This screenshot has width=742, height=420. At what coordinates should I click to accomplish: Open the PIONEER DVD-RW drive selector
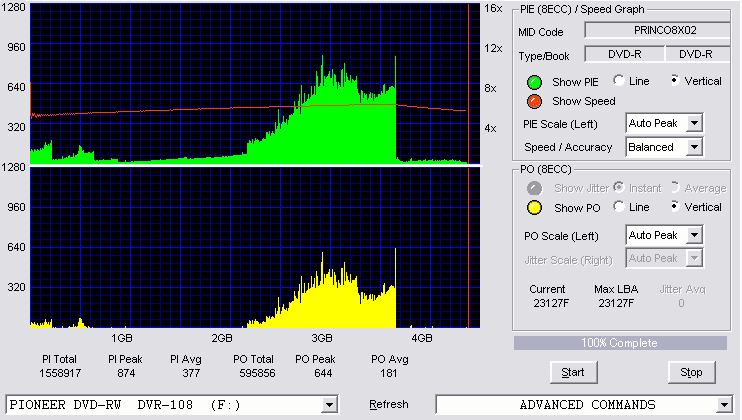[x=329, y=405]
